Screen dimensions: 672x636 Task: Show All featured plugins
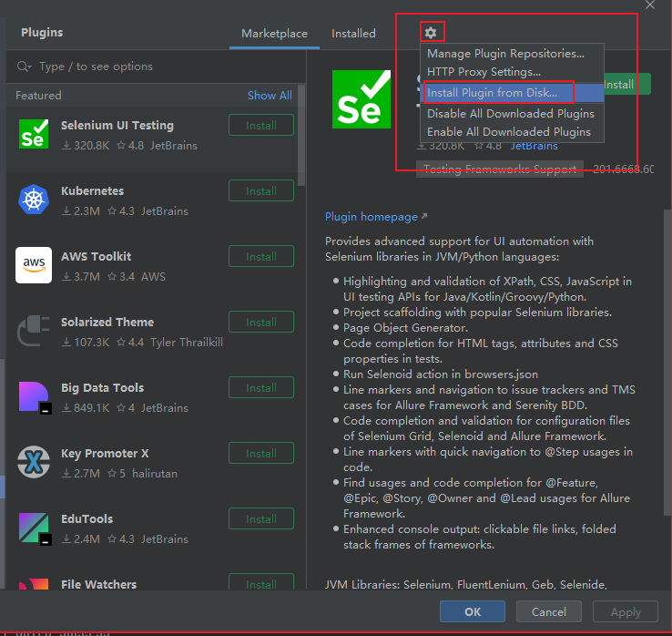[x=270, y=95]
